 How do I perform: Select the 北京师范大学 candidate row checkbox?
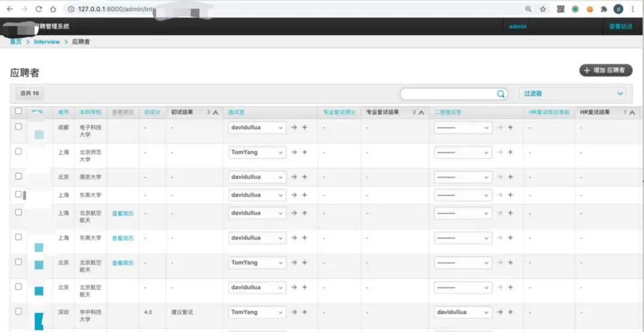(x=18, y=152)
